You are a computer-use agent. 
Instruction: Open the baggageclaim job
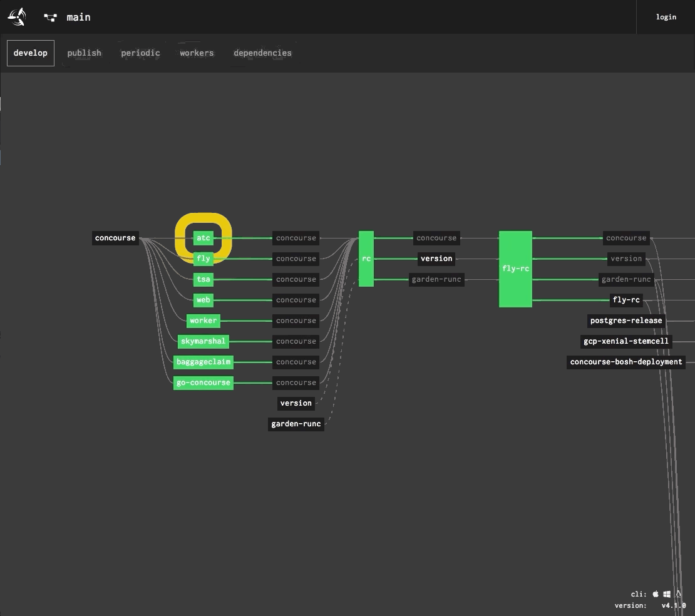203,362
